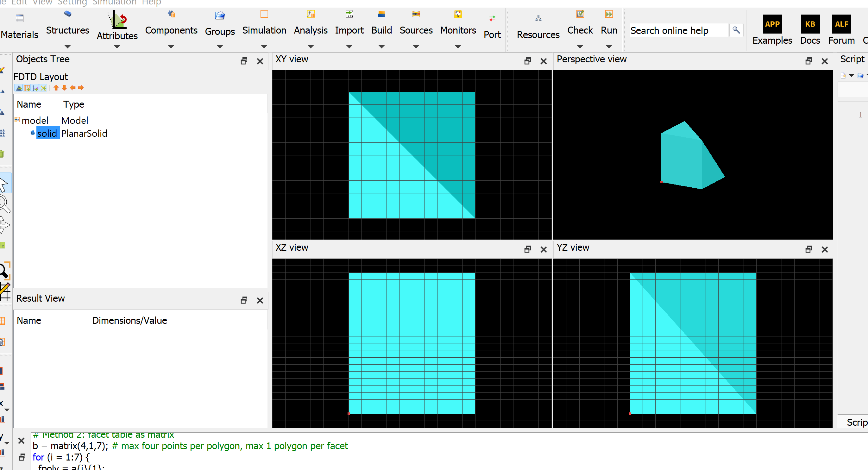Undock the Result View panel

(x=244, y=300)
